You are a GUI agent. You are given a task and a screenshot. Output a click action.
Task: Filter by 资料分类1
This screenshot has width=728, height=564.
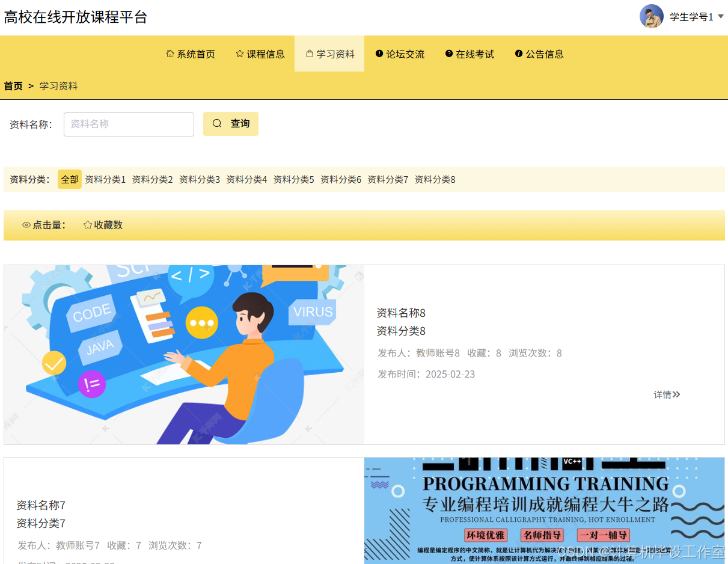coord(105,179)
